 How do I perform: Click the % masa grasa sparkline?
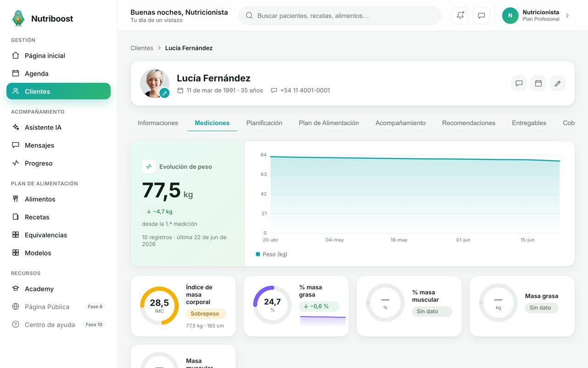point(322,321)
